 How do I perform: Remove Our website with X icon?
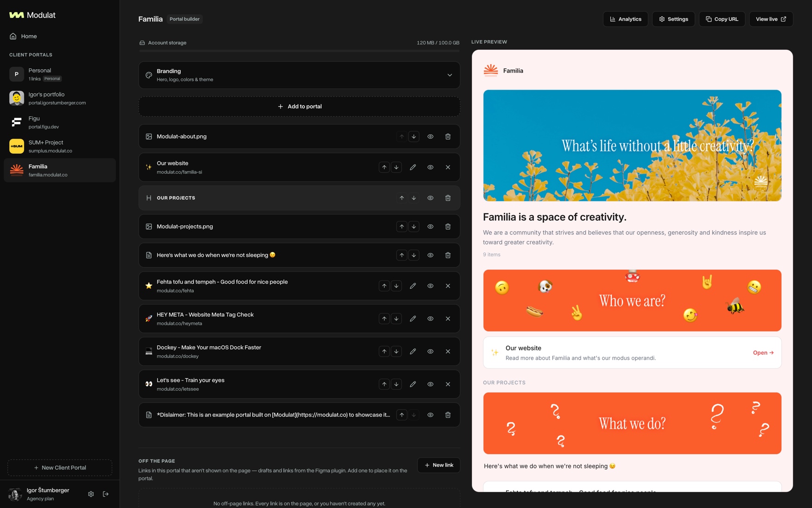(448, 167)
